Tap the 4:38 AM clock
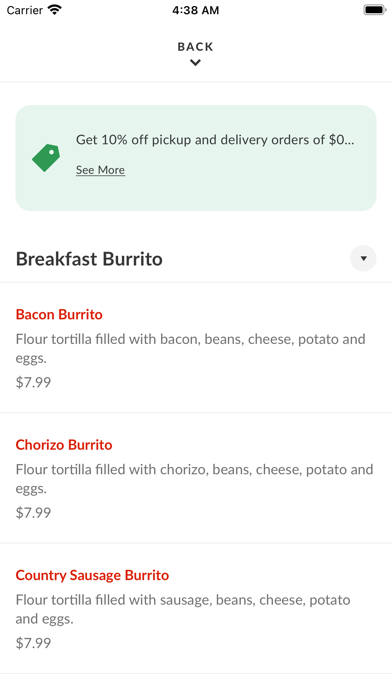This screenshot has height=696, width=392. tap(196, 10)
